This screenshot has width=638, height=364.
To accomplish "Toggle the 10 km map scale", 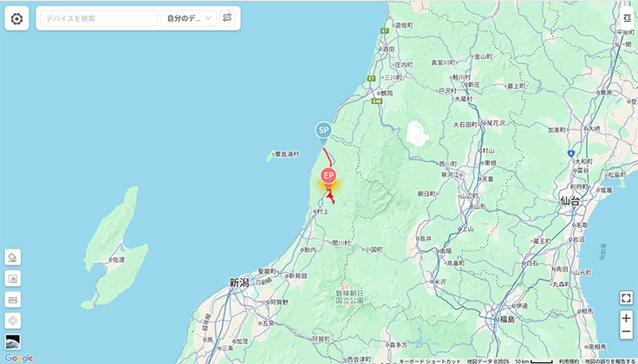I will pos(534,361).
